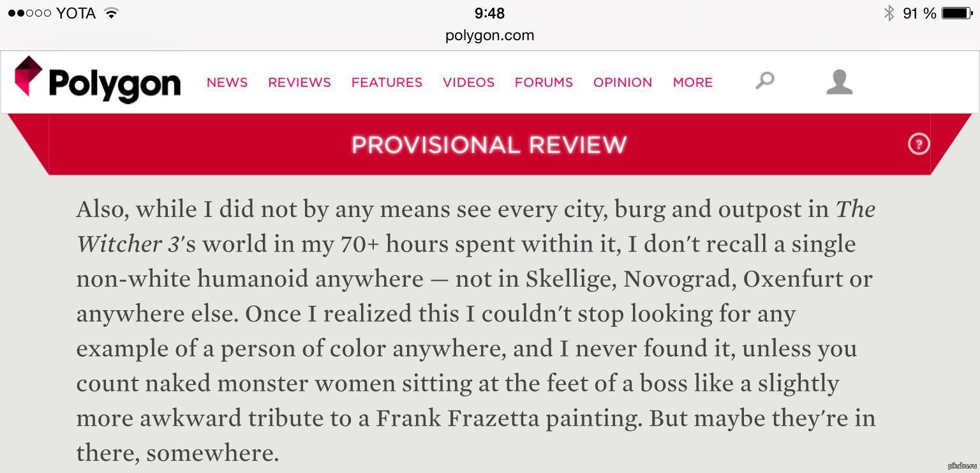Tap the polygon.com address bar

click(x=490, y=35)
